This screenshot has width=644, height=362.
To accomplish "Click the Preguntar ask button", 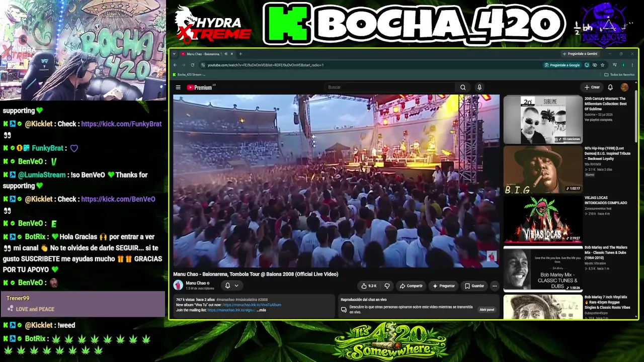I will pos(444,286).
